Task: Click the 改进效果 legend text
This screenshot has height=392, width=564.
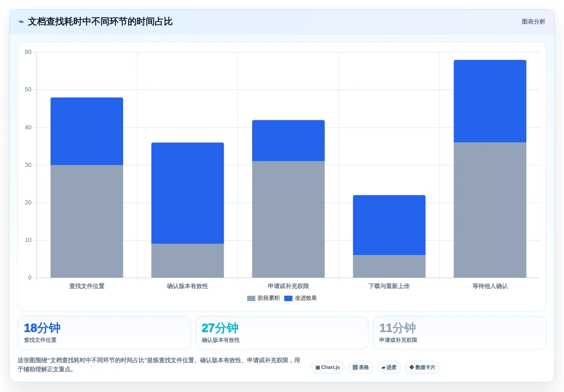Action: tap(306, 298)
